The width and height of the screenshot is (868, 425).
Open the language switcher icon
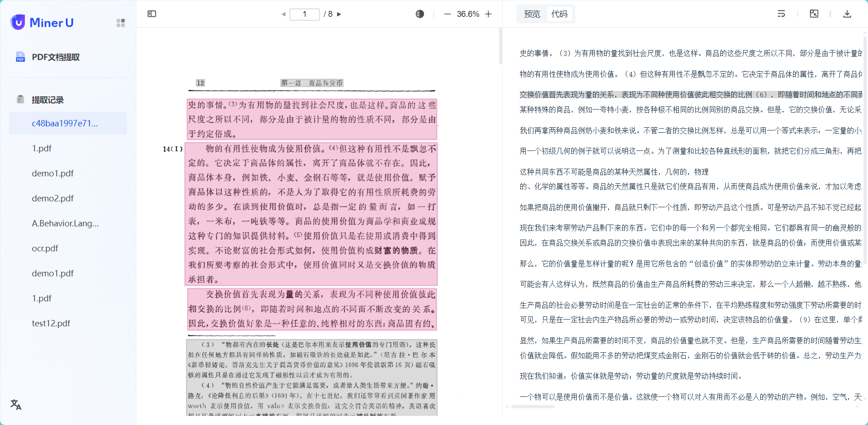tap(15, 404)
